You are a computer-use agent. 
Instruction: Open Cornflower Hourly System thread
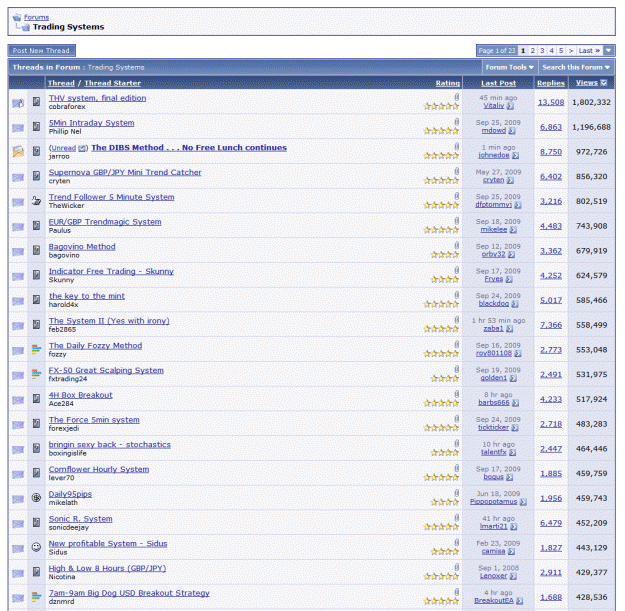(x=99, y=469)
